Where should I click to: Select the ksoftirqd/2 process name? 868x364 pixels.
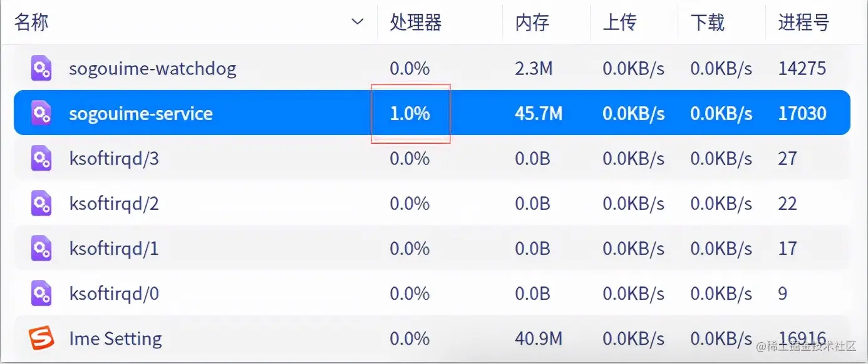(114, 204)
